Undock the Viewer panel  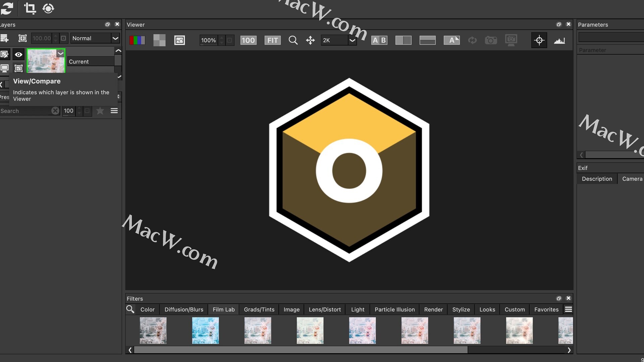point(559,24)
